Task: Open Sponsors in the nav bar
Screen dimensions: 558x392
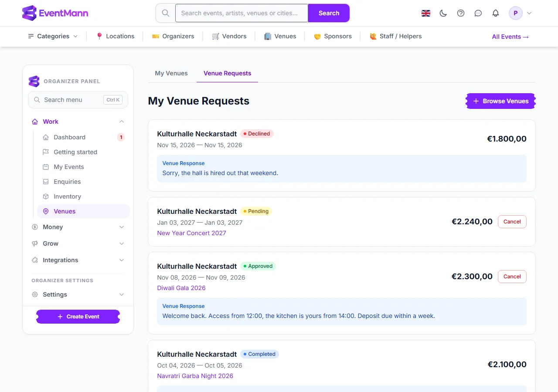Action: click(x=333, y=36)
